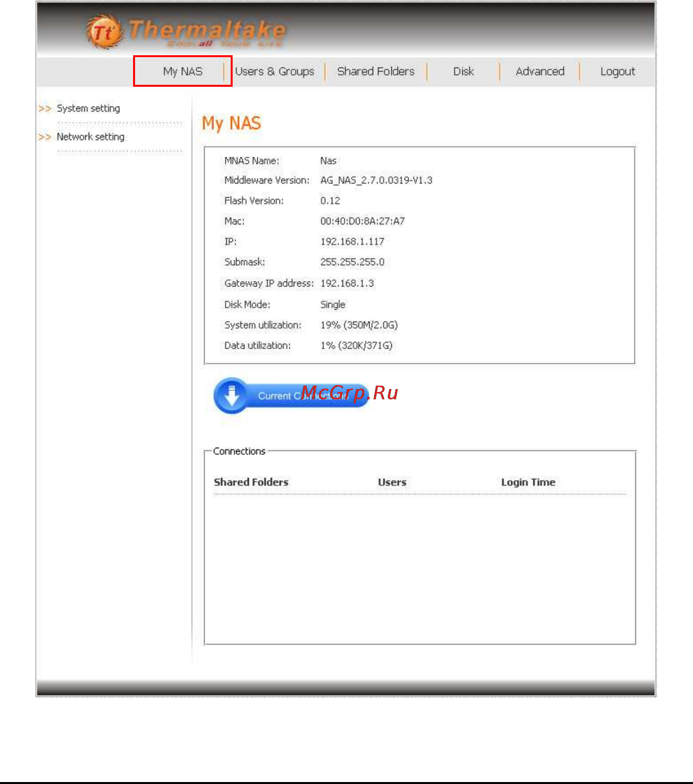Click the Disk Mode value Single
The width and height of the screenshot is (693, 784).
(x=333, y=305)
